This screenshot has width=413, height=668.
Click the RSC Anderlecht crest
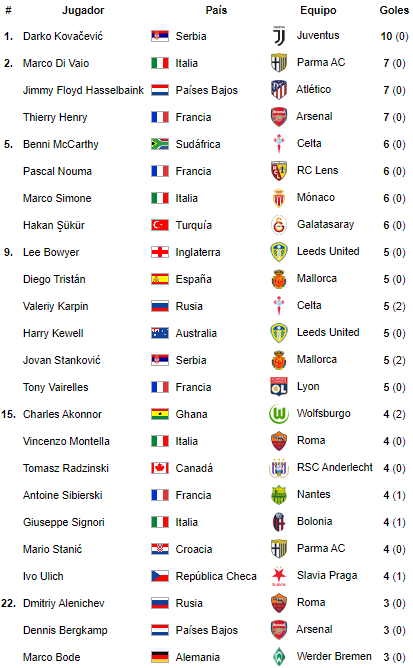click(279, 468)
